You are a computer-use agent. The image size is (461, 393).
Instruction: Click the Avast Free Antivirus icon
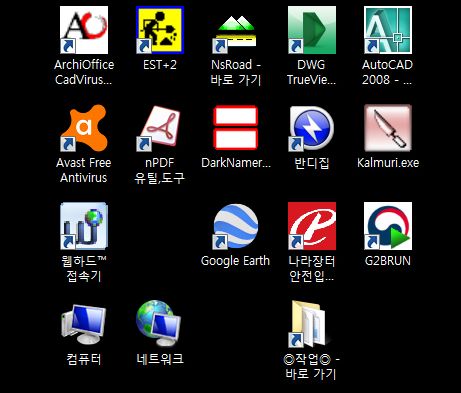(84, 128)
